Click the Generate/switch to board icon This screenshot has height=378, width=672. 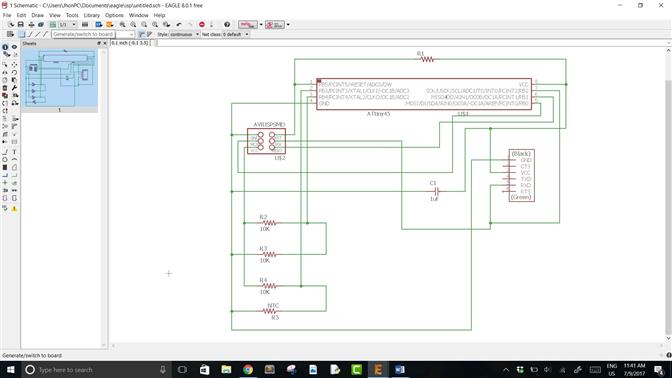click(53, 24)
